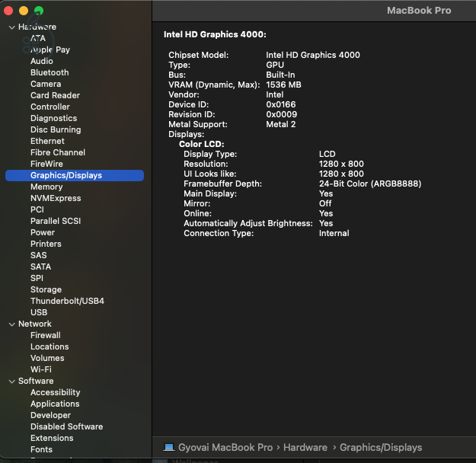This screenshot has width=476, height=463.
Task: Select Apple Pay in the sidebar
Action: tap(50, 49)
